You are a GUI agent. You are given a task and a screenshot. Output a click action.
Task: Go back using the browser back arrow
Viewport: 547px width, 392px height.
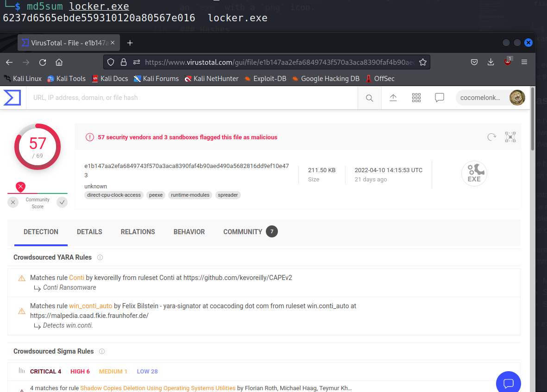tap(9, 62)
